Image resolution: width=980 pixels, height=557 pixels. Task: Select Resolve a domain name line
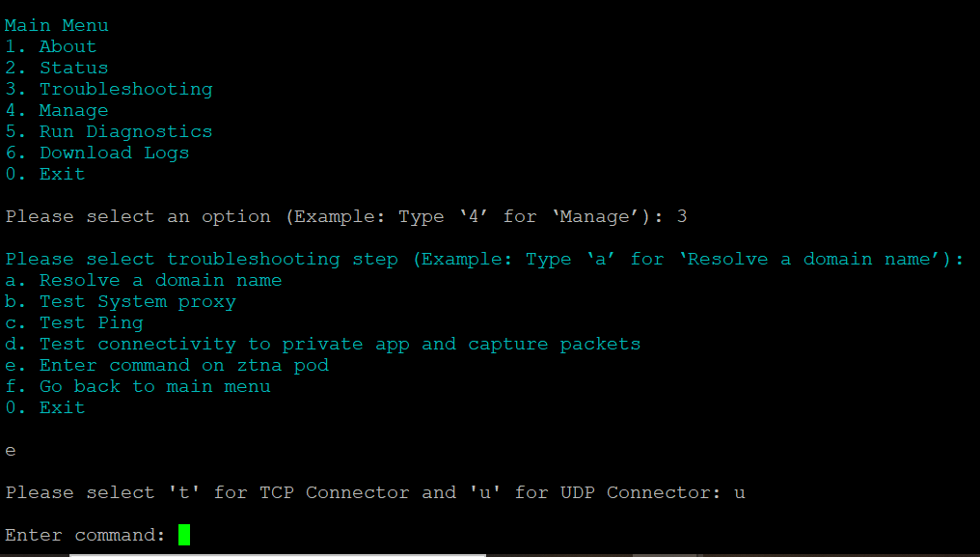[x=143, y=280]
